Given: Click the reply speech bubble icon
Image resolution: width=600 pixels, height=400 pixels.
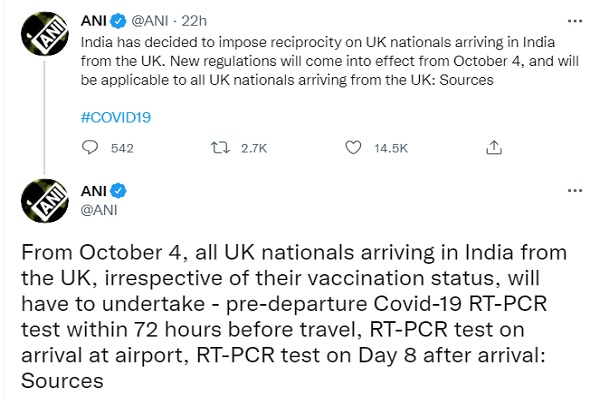Looking at the screenshot, I should pos(91,148).
